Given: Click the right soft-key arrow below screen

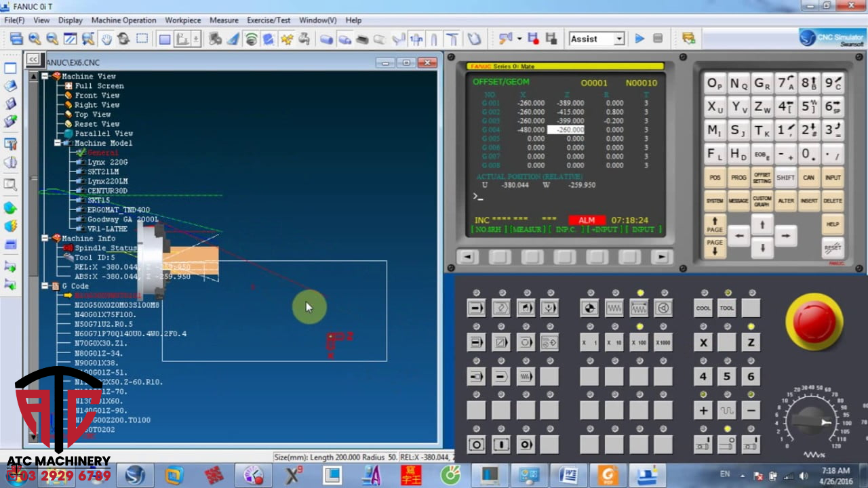Looking at the screenshot, I should pyautogui.click(x=662, y=257).
